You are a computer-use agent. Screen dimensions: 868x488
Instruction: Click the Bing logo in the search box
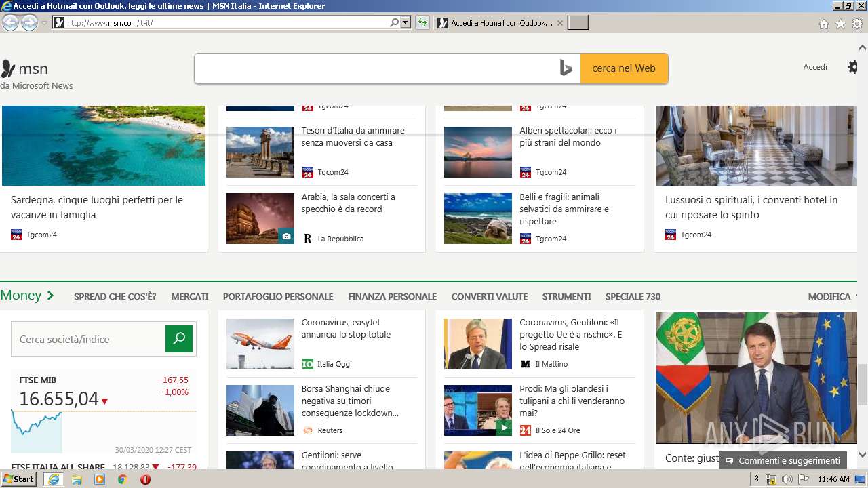click(566, 68)
